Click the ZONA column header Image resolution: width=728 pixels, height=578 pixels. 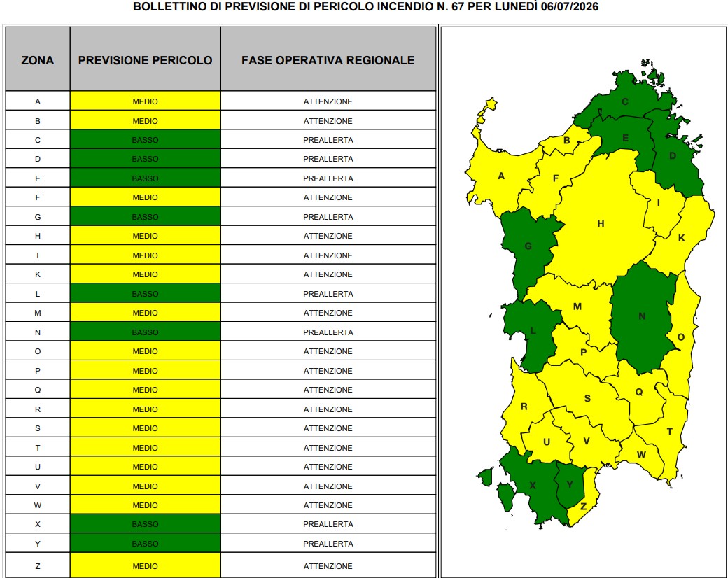[38, 59]
